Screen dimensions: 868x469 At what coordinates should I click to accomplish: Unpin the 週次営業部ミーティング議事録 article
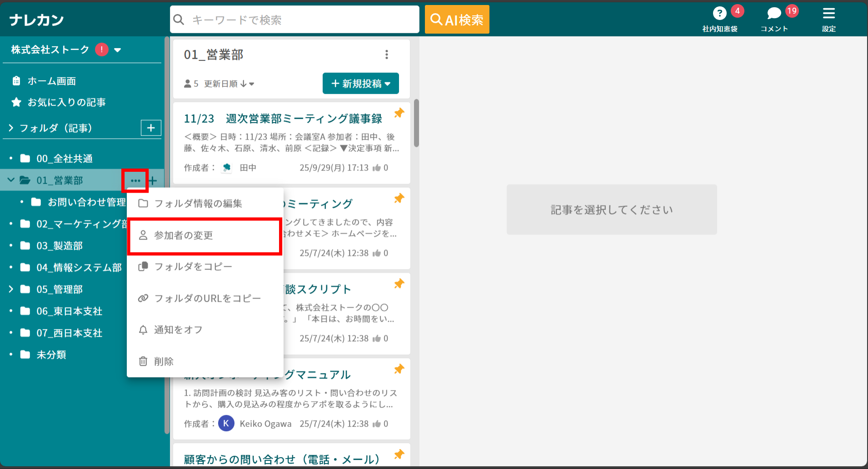399,113
